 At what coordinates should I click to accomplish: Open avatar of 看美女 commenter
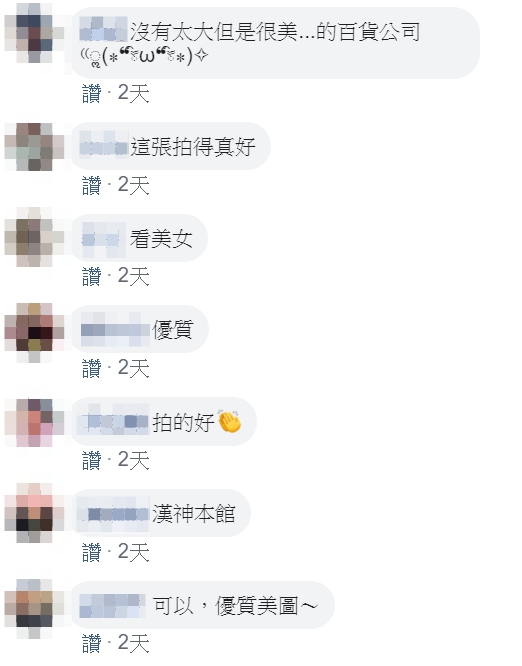tap(34, 237)
